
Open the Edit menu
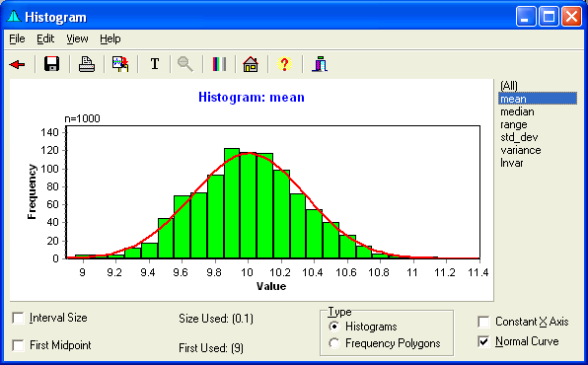click(45, 38)
